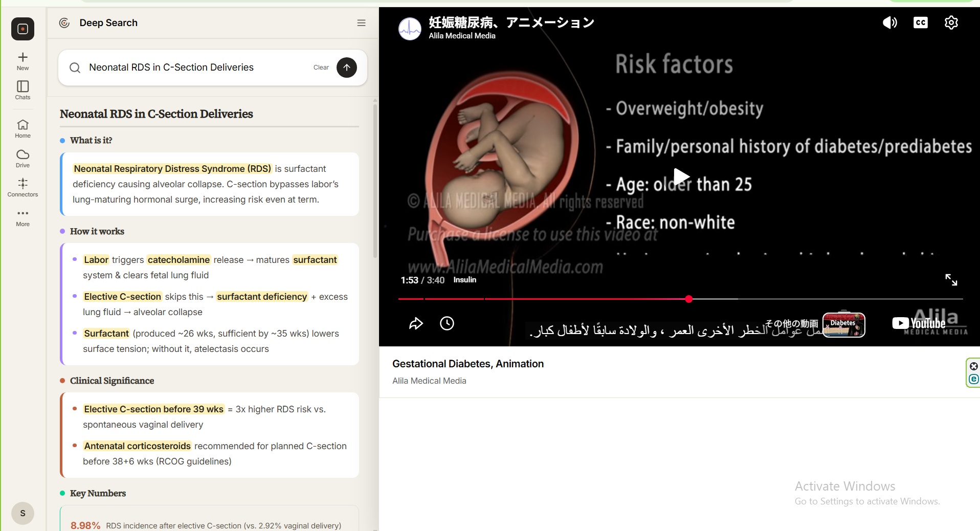Click the highlighted term surfactant deficiency
Screen dimensions: 980x531
pyautogui.click(x=262, y=297)
